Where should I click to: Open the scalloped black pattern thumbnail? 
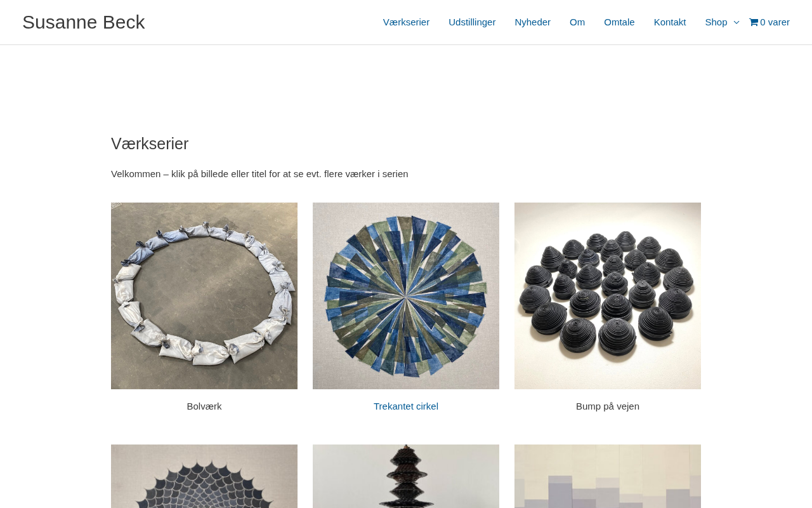204,476
